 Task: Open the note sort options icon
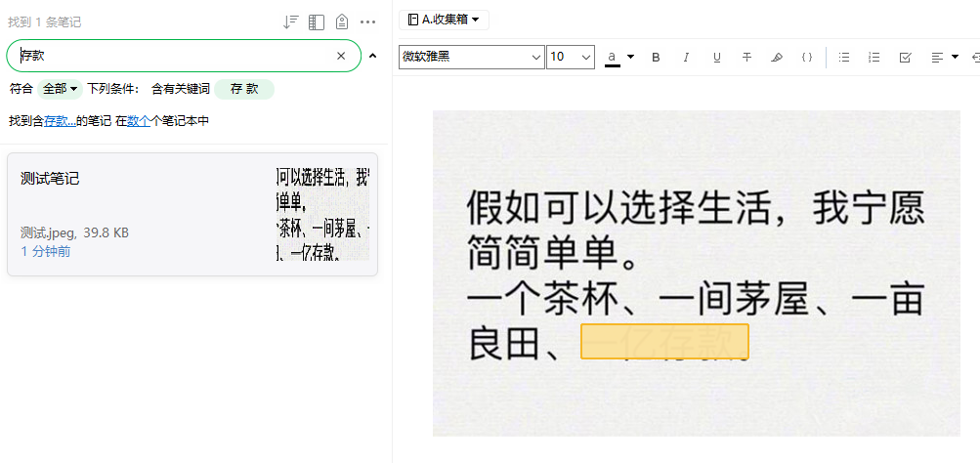tap(290, 21)
